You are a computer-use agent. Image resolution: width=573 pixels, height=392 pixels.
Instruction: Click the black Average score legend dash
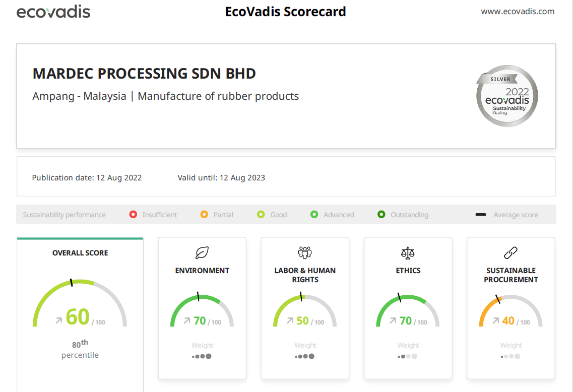481,215
